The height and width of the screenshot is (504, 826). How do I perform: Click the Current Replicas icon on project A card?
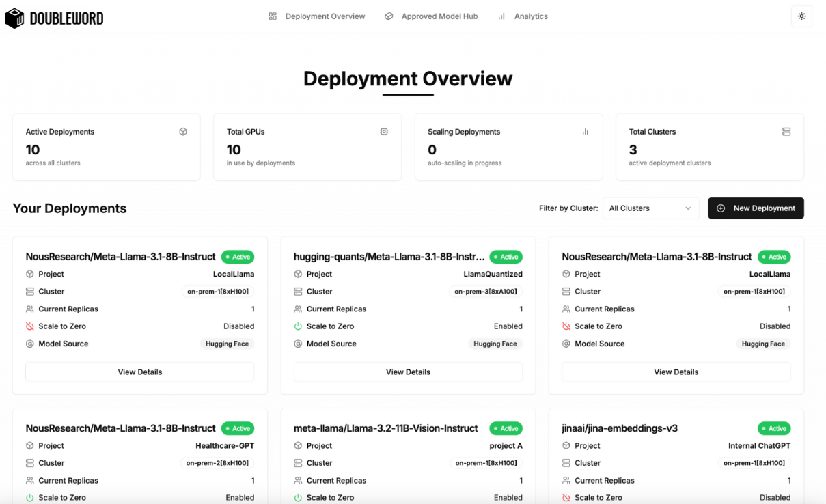(297, 480)
